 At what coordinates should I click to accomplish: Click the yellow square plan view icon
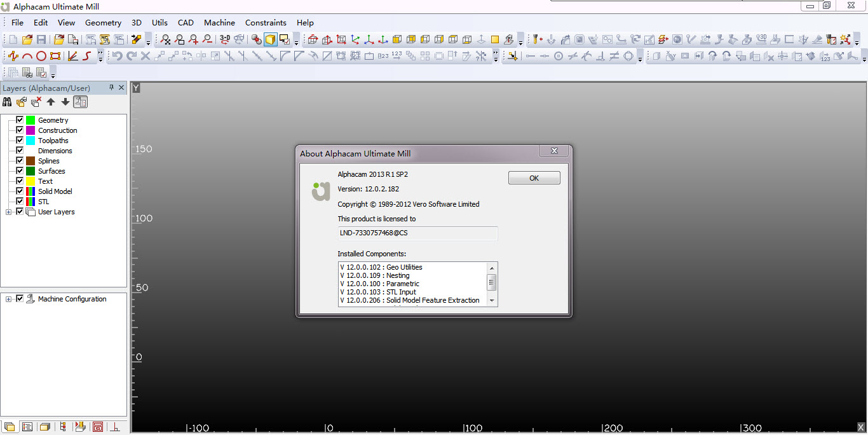coord(495,39)
